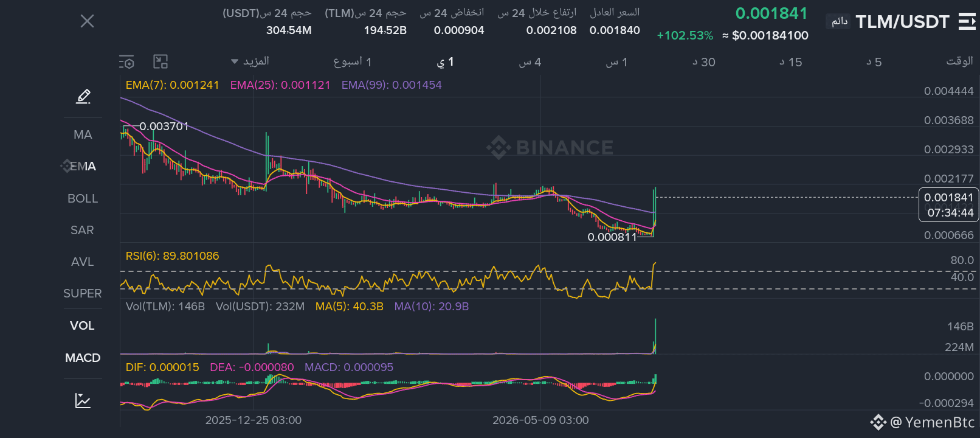Image resolution: width=980 pixels, height=438 pixels.
Task: Toggle the BOLL indicator
Action: click(x=83, y=198)
